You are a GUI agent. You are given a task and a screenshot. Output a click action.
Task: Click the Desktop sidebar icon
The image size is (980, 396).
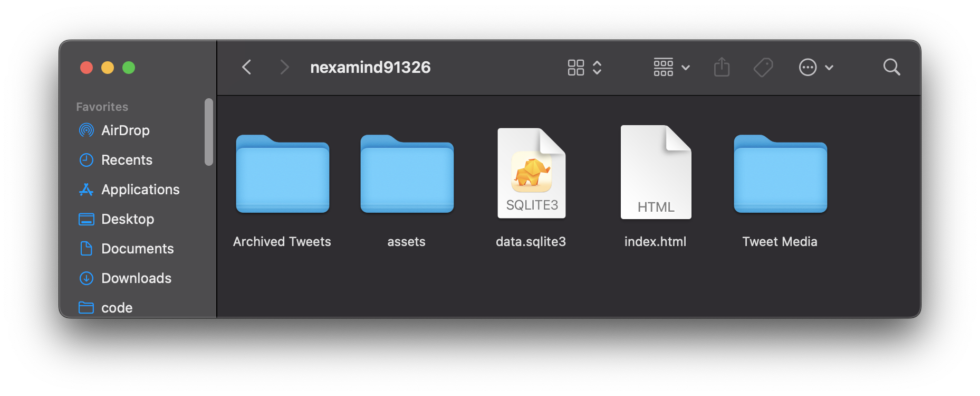[x=86, y=219]
